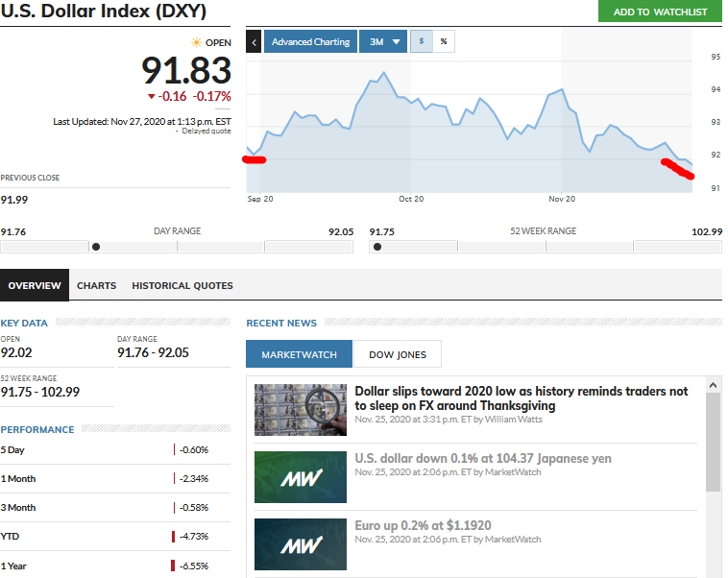Click Add to Watchlist button
The width and height of the screenshot is (728, 578).
pyautogui.click(x=660, y=12)
